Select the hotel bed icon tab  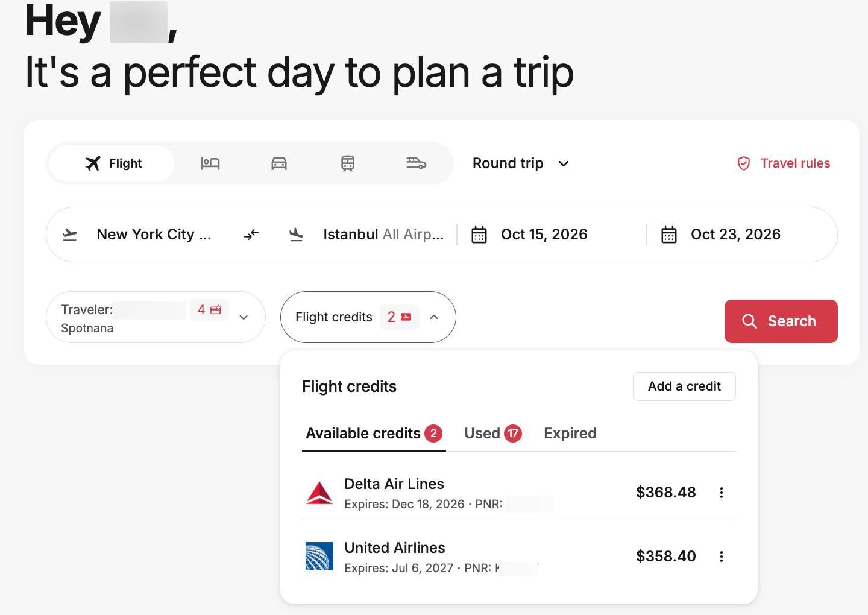[x=210, y=163]
